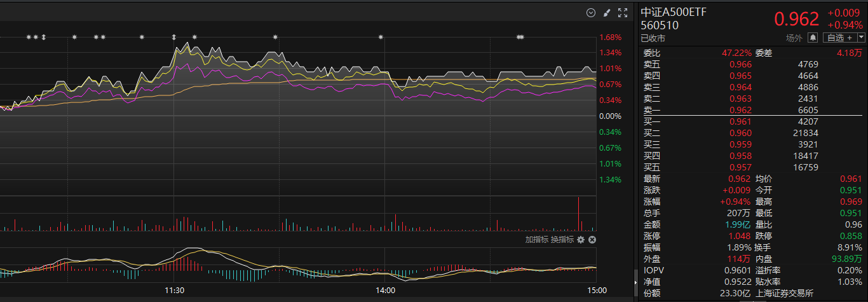868x302 pixels.
Task: Click the 14:00 time axis label
Action: pos(385,291)
